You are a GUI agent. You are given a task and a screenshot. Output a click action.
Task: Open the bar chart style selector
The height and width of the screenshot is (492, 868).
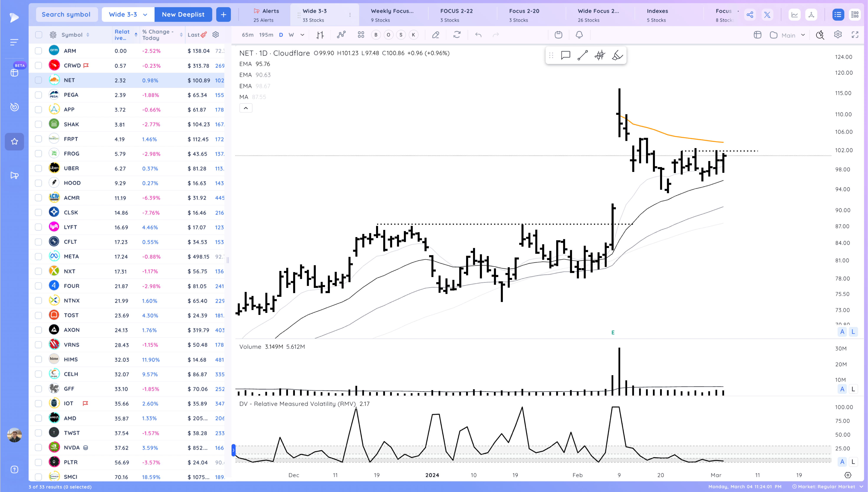click(320, 35)
